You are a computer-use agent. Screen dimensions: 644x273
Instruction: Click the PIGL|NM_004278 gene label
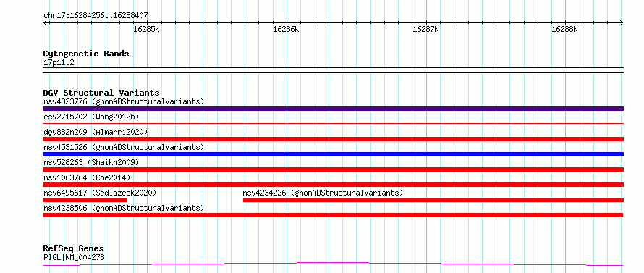(x=74, y=257)
